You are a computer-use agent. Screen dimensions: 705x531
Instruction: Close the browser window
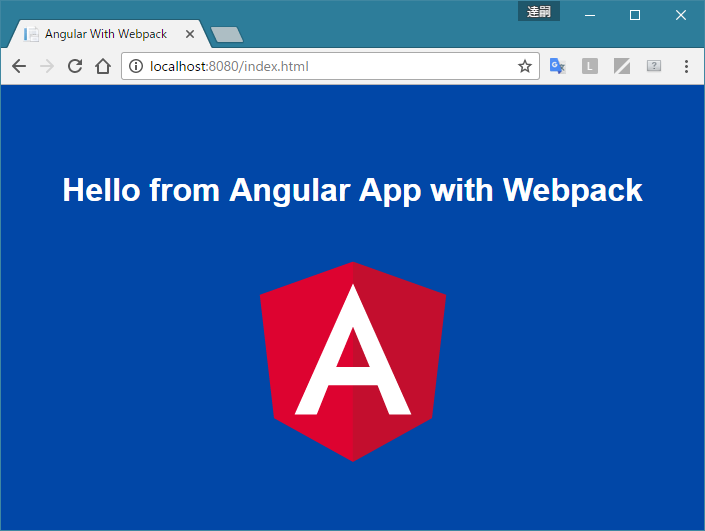(x=681, y=15)
